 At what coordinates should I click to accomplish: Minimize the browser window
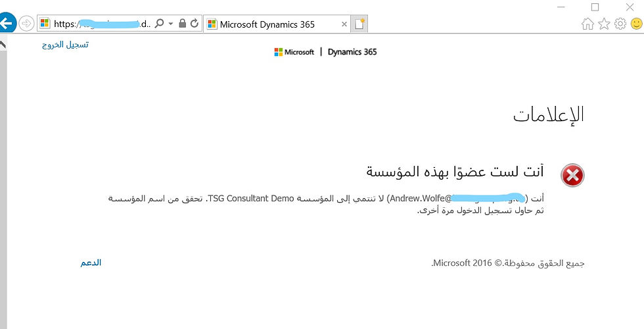point(561,7)
